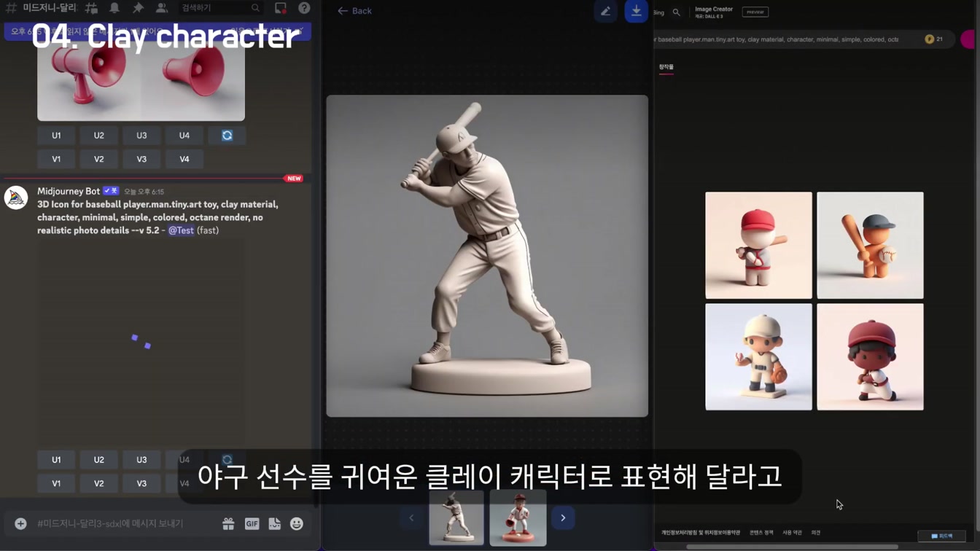Image resolution: width=980 pixels, height=551 pixels.
Task: Click the Midjourney Bot avatar
Action: point(16,198)
